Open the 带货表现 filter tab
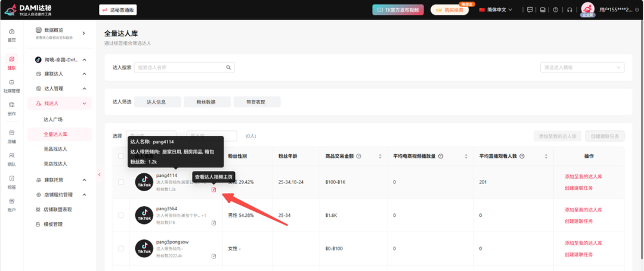Screen dimensions: 644x271 tap(256, 102)
